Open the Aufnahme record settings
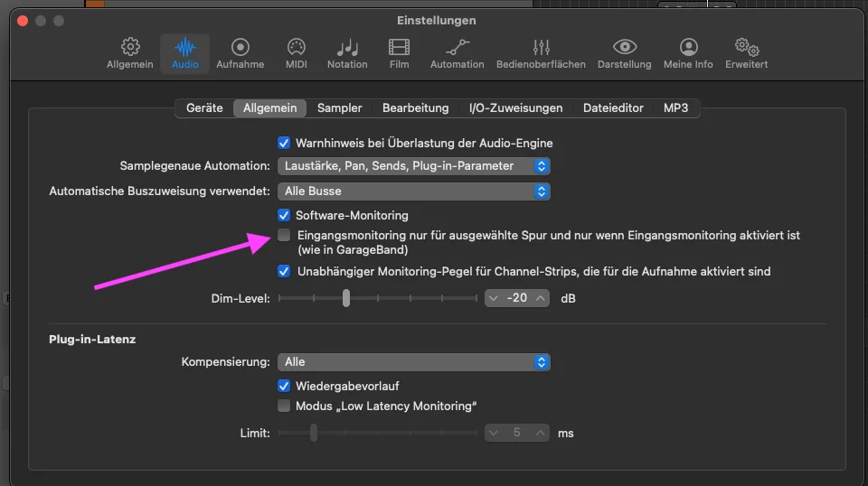 pos(240,53)
